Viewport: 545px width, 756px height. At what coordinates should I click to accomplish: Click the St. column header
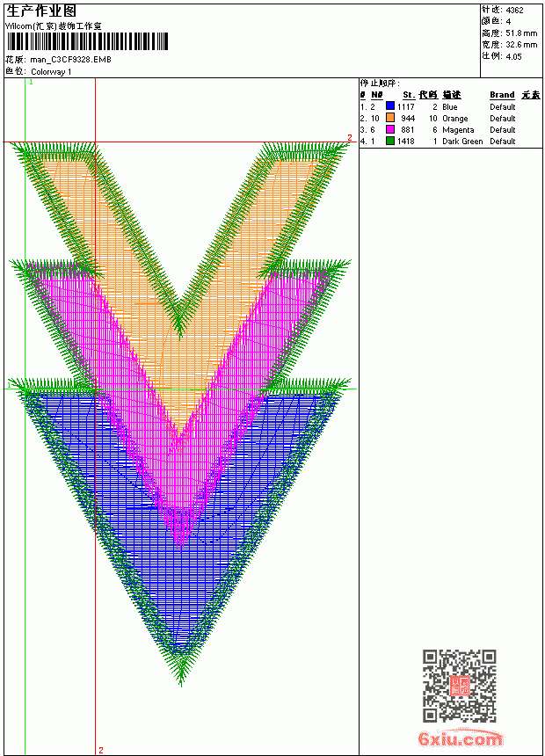[409, 95]
